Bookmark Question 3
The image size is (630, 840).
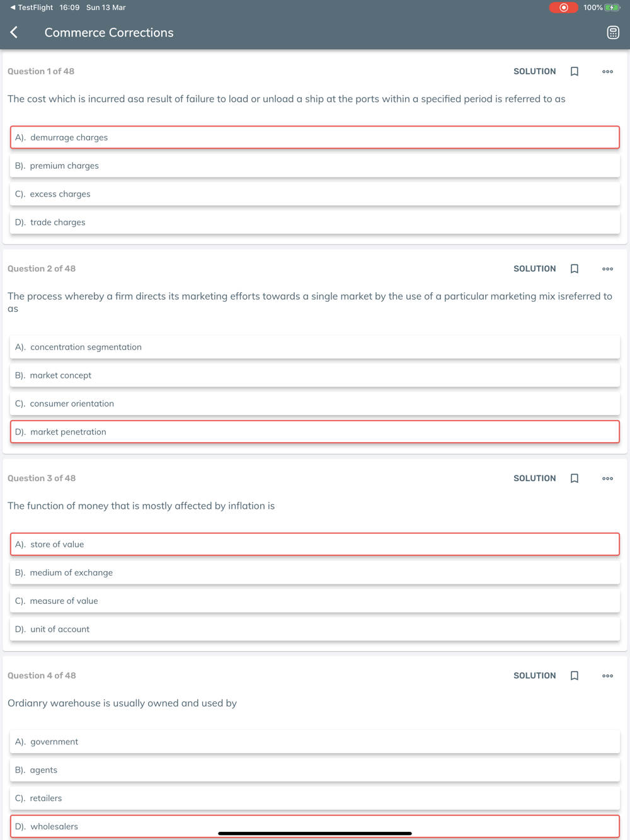[574, 479]
